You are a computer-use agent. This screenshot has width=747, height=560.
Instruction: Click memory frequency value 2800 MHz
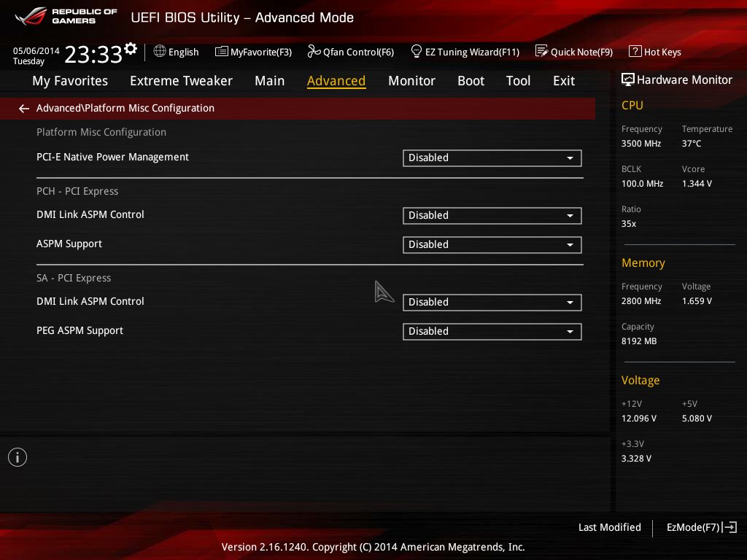[x=641, y=301]
